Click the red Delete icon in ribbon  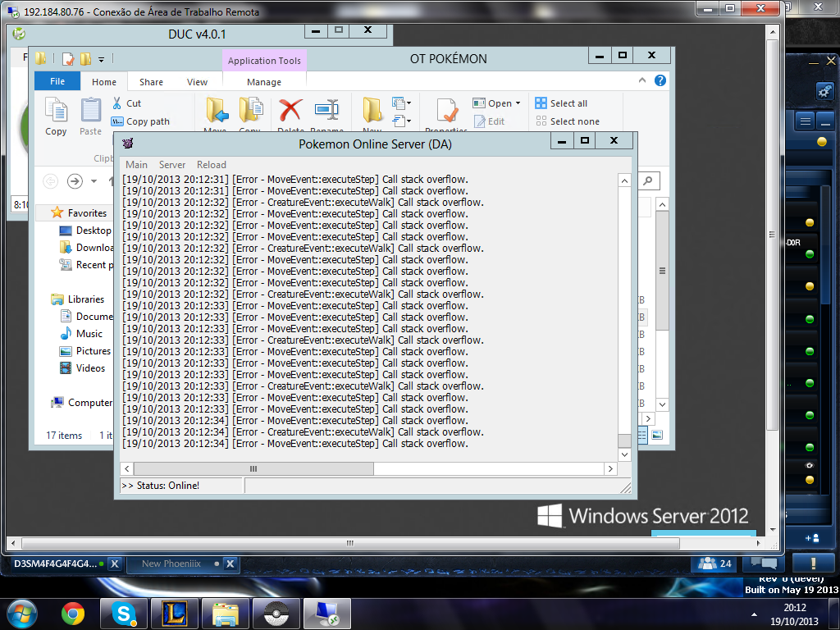[x=290, y=111]
